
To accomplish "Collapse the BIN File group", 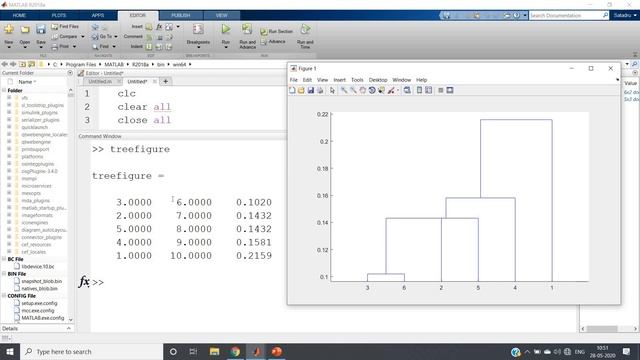I will 4,274.
